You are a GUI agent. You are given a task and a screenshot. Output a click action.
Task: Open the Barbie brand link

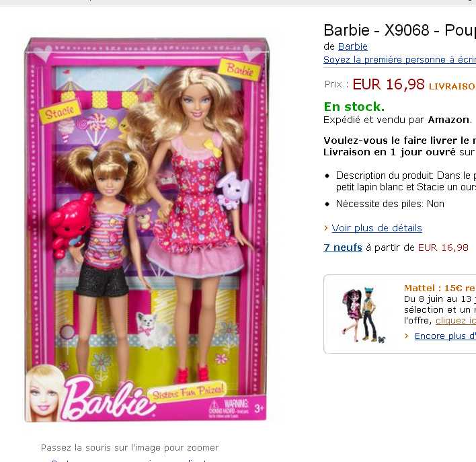click(x=352, y=46)
